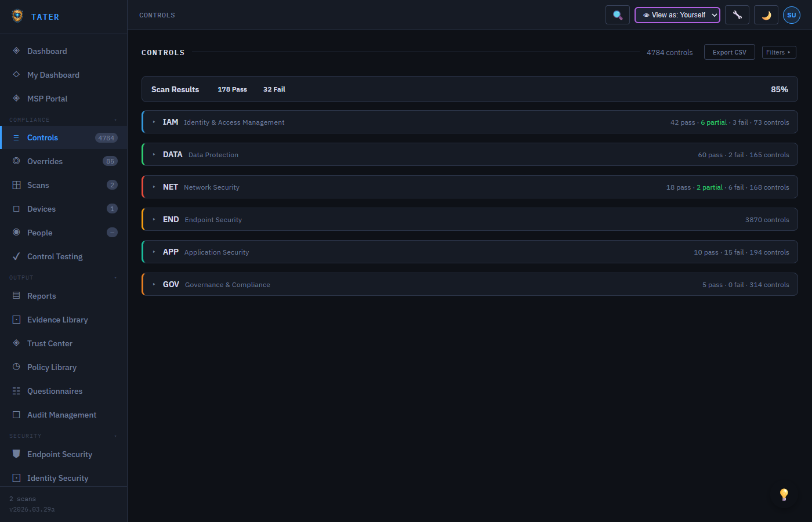Click the IAM 6 partial text
812x522 pixels.
tap(713, 122)
